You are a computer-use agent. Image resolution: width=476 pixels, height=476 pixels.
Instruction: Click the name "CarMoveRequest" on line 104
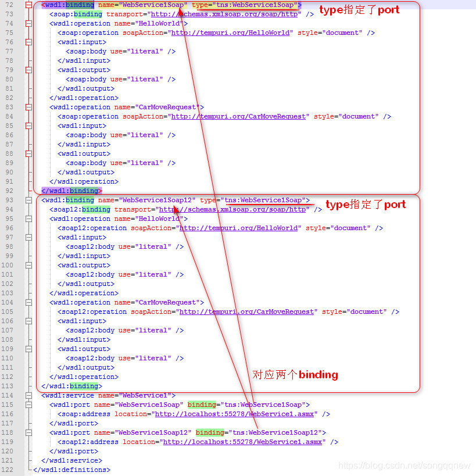(x=167, y=302)
